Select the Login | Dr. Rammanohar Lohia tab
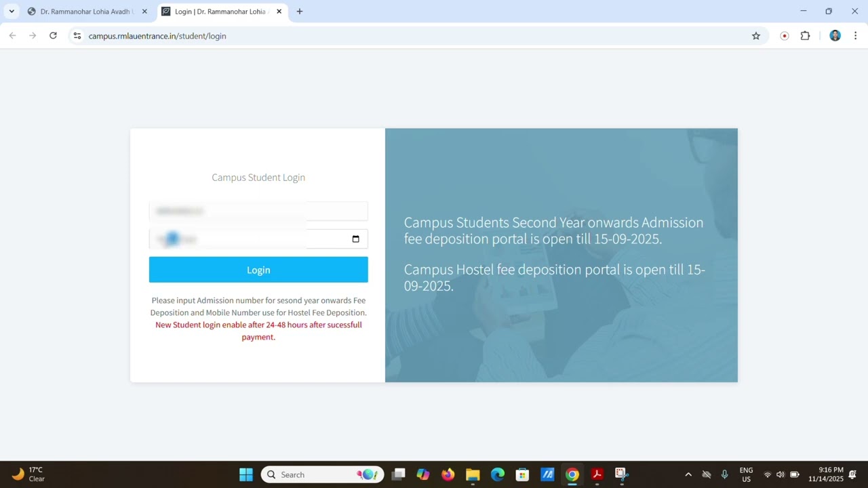Screen dimensions: 868x488 221,12
